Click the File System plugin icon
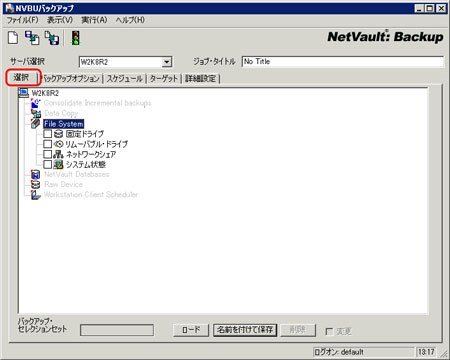The height and width of the screenshot is (360, 450). pyautogui.click(x=36, y=124)
